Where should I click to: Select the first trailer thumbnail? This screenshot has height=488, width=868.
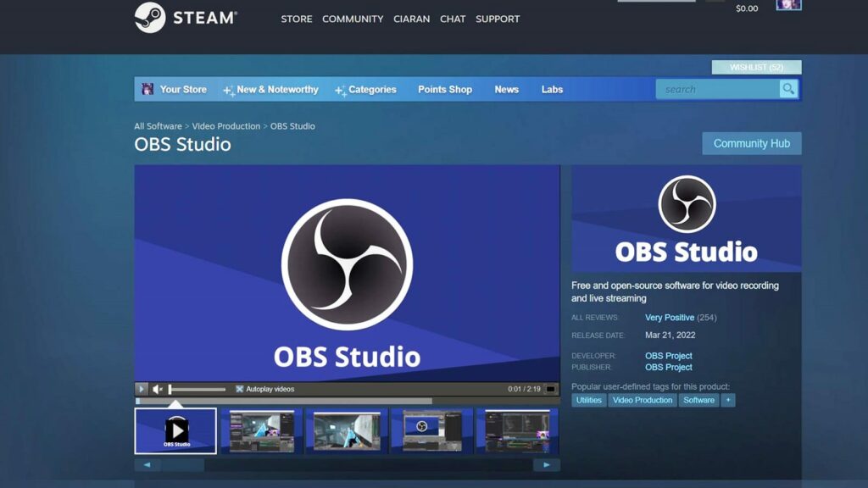tap(175, 431)
